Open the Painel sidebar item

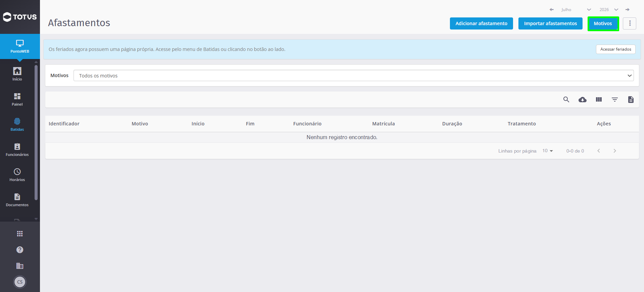tap(17, 99)
